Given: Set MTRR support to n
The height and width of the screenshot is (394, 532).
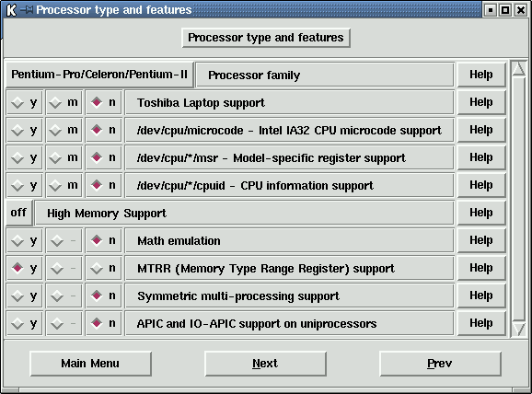Looking at the screenshot, I should coord(103,268).
